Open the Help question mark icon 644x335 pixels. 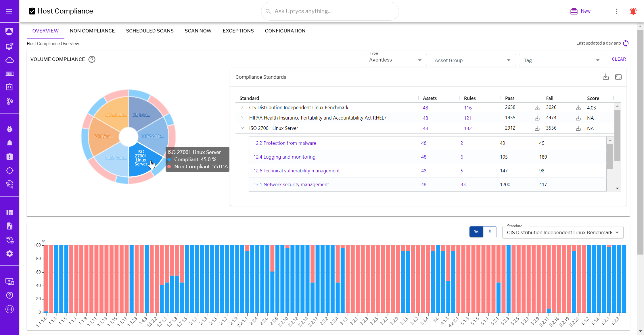[10, 295]
